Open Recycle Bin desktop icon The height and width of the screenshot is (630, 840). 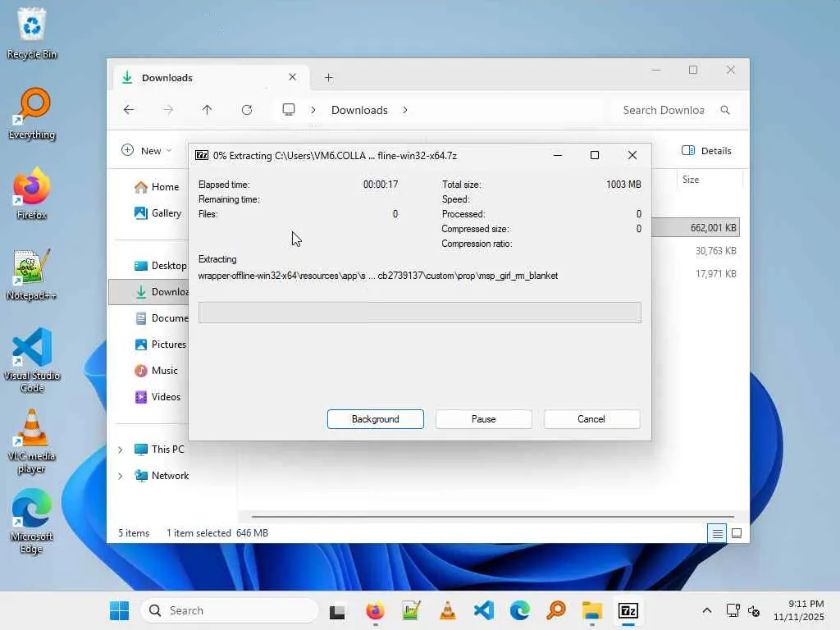coord(32,33)
